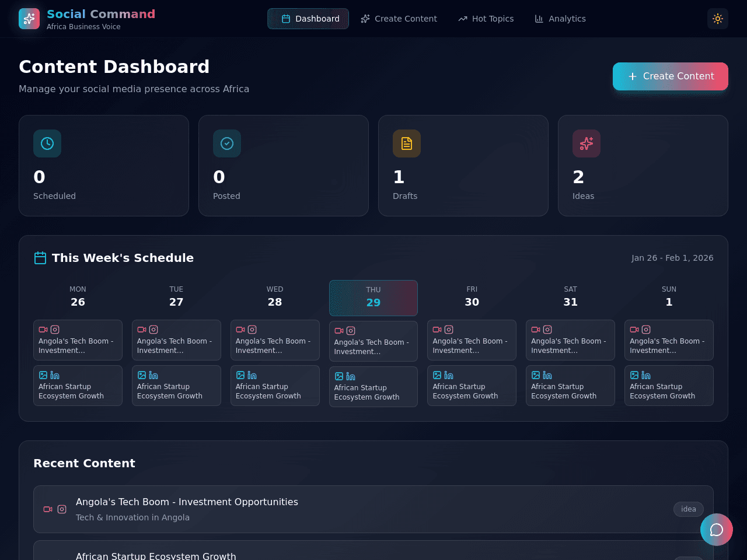Click the video camera icon on Sunday's Angola card

click(x=634, y=330)
